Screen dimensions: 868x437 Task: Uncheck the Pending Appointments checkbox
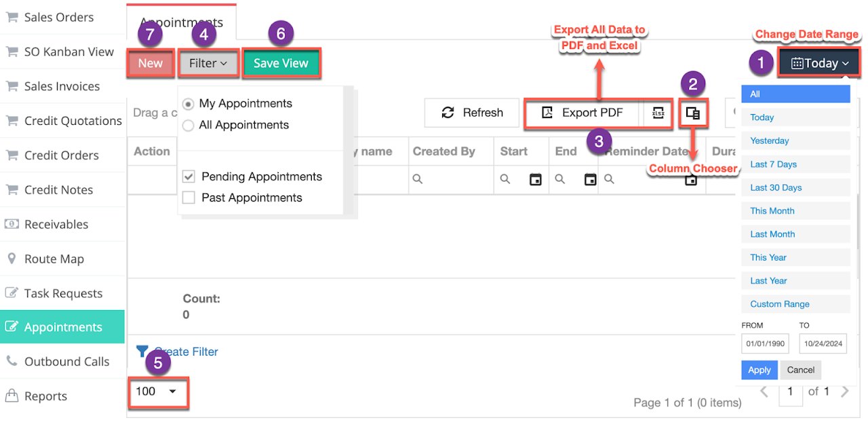pos(189,177)
